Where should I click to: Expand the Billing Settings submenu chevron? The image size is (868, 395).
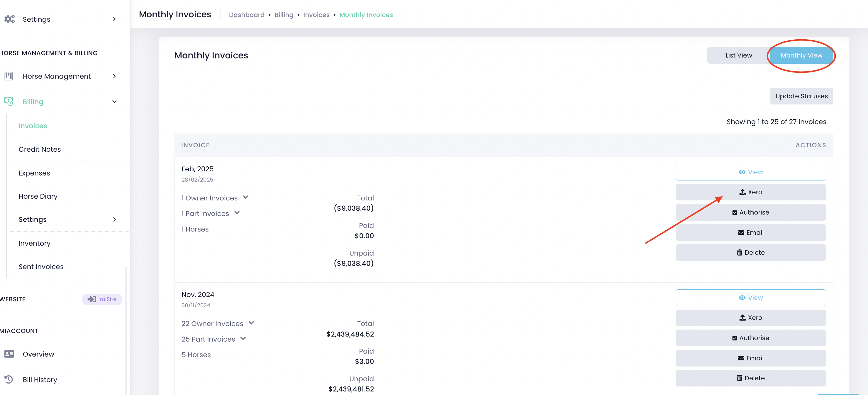point(114,219)
